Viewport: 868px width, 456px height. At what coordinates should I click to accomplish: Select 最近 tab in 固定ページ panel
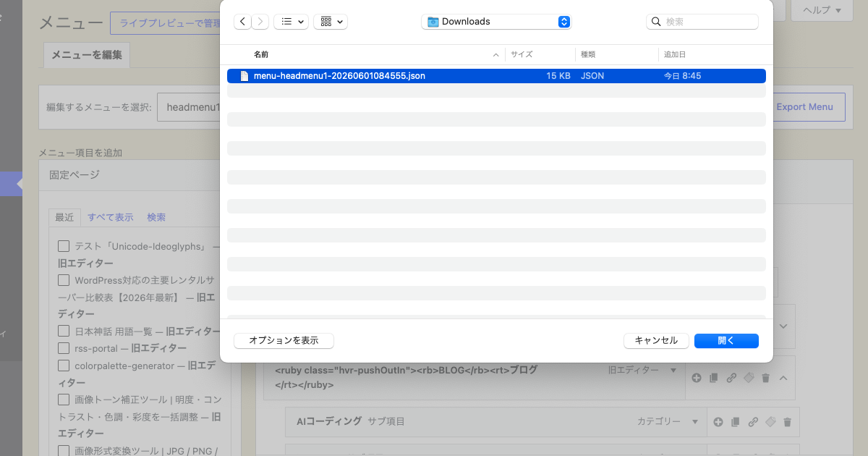64,217
